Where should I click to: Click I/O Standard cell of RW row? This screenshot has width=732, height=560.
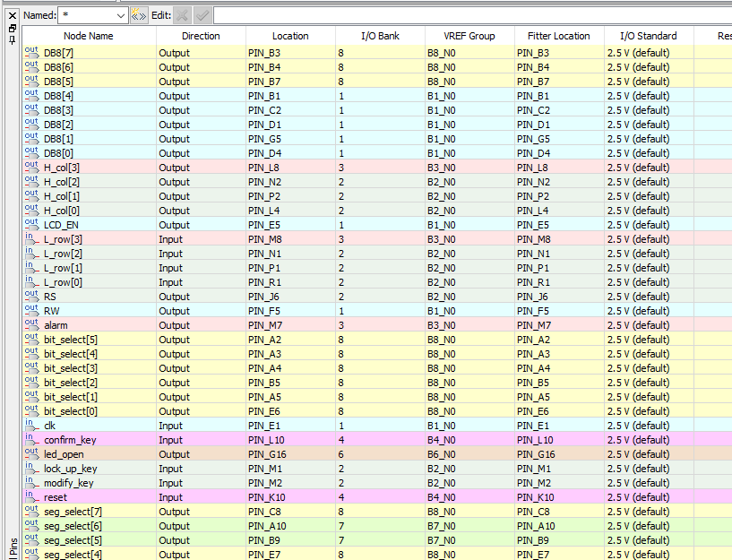(649, 311)
